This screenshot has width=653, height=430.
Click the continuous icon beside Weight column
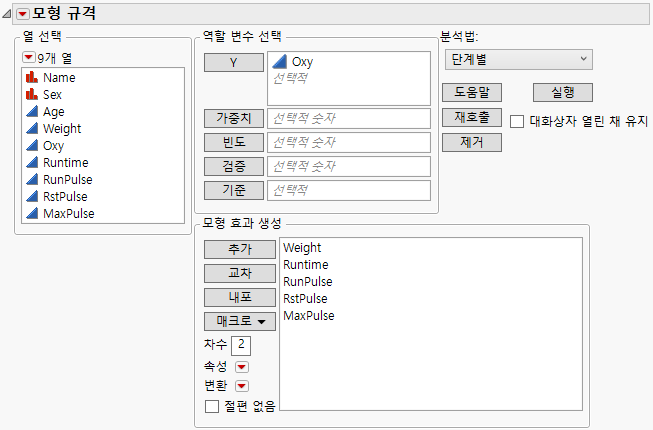click(x=32, y=128)
